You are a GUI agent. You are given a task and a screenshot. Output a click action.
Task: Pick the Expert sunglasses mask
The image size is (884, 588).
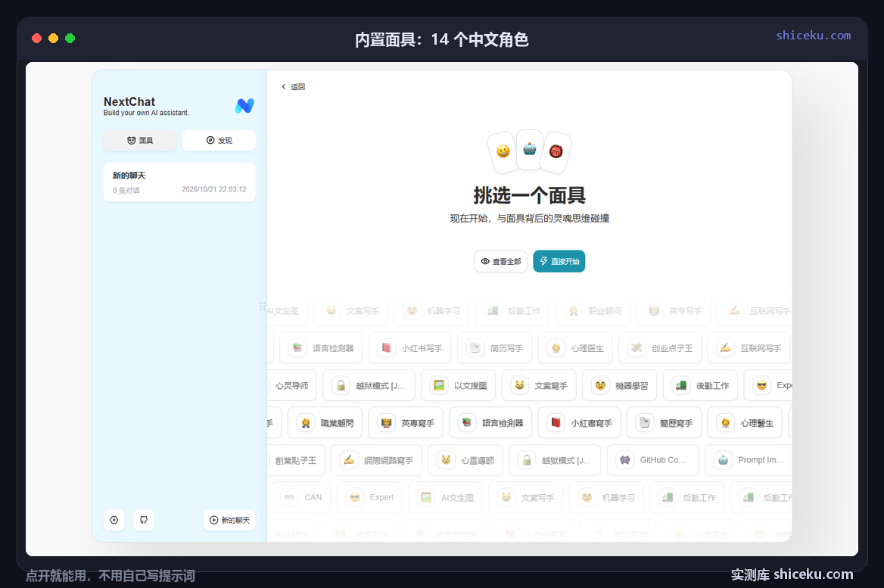point(369,497)
